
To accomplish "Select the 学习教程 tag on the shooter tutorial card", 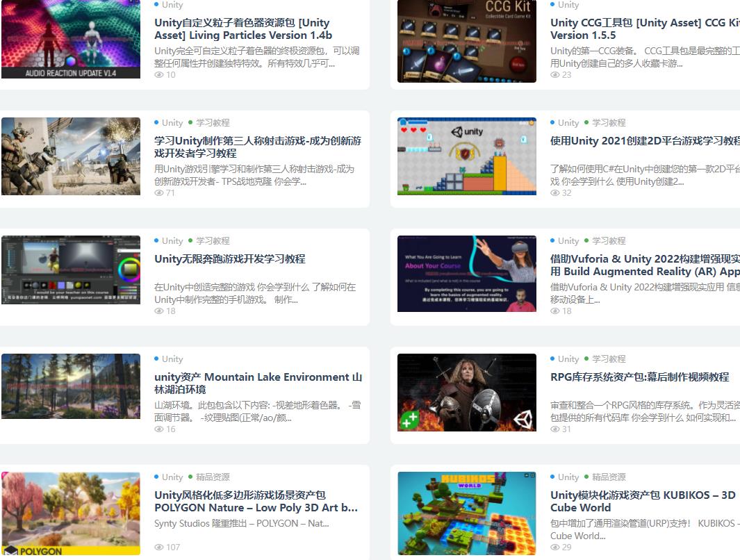I will [x=213, y=123].
